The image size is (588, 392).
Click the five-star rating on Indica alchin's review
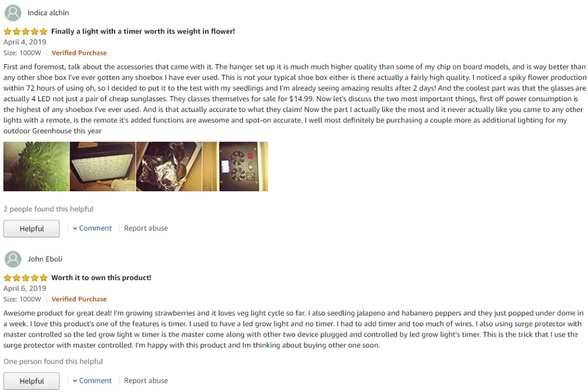(x=25, y=32)
